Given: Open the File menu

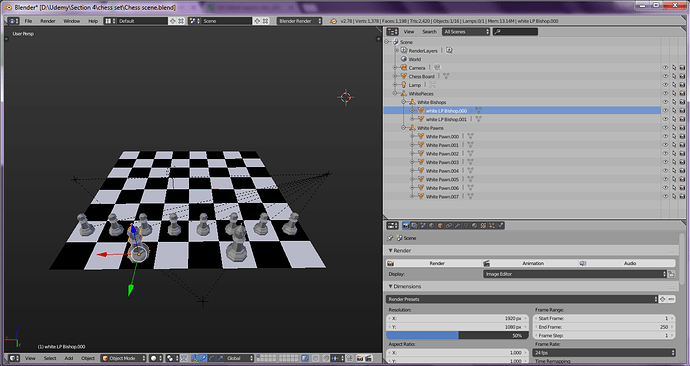Looking at the screenshot, I should point(28,21).
